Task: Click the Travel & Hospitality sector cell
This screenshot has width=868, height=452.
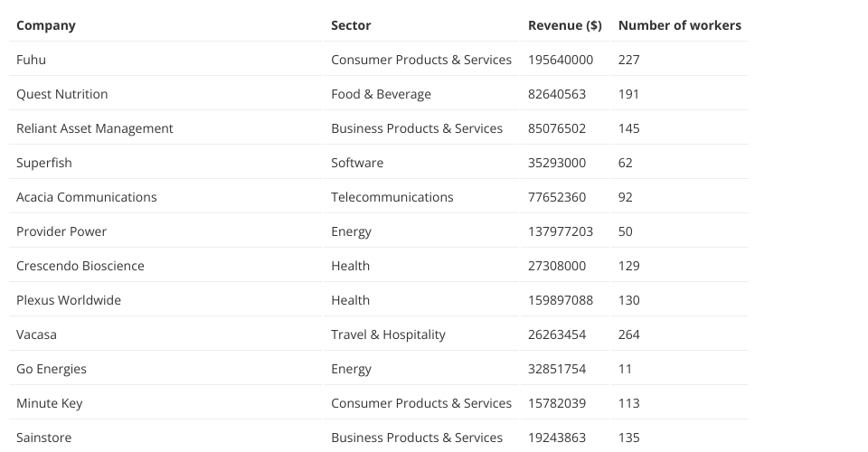Action: [388, 334]
